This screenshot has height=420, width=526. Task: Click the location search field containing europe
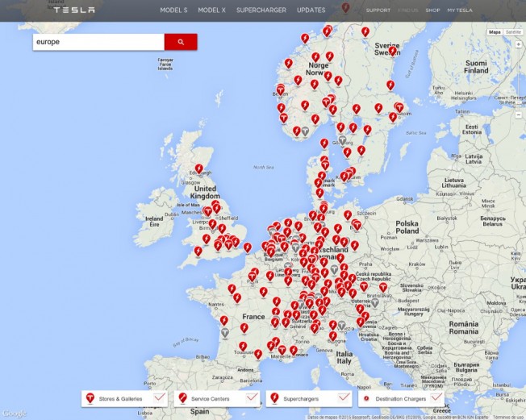[98, 42]
